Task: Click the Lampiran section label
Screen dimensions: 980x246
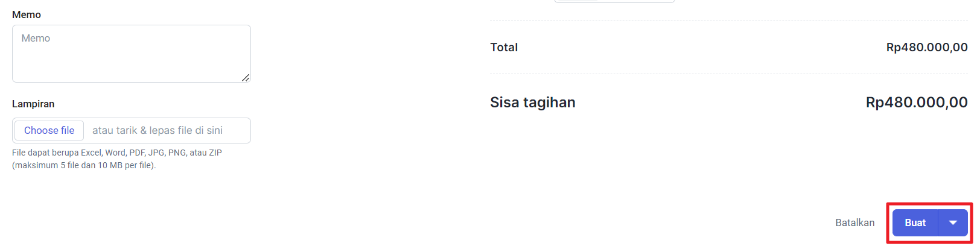Action: (x=33, y=104)
